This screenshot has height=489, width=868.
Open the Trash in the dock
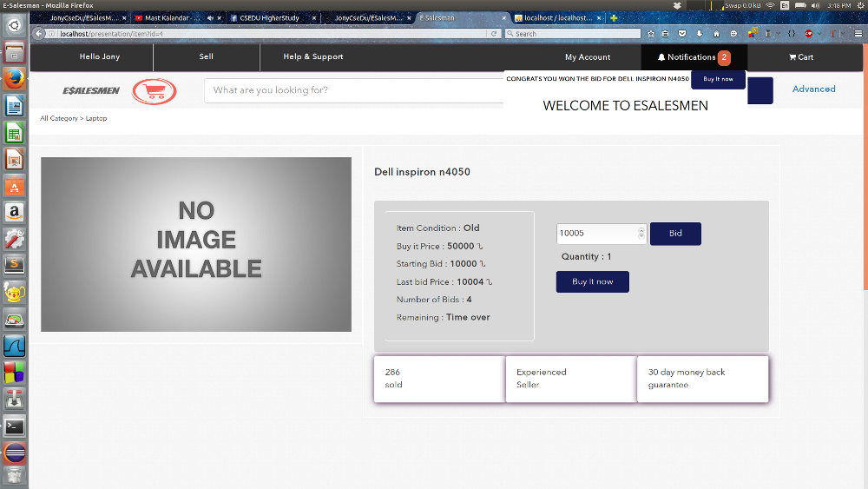click(x=15, y=476)
